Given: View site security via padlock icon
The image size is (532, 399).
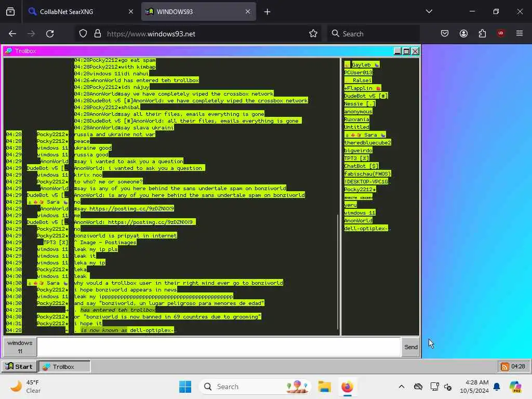Looking at the screenshot, I should [x=98, y=34].
